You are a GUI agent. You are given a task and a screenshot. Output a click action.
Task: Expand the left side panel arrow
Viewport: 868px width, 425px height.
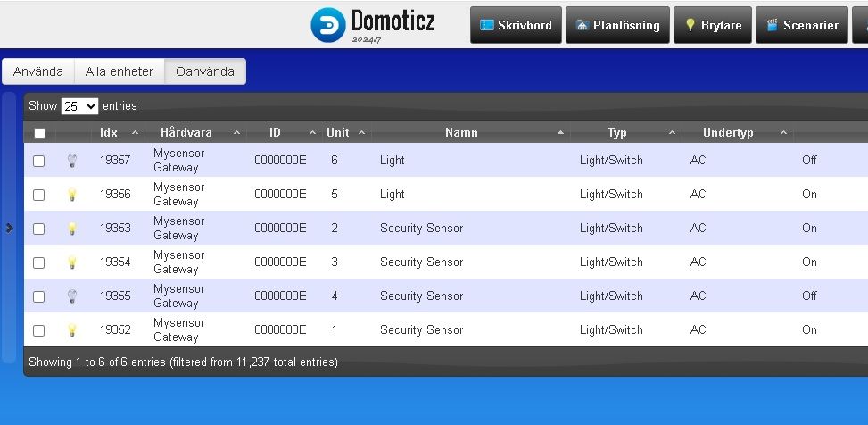tap(9, 228)
